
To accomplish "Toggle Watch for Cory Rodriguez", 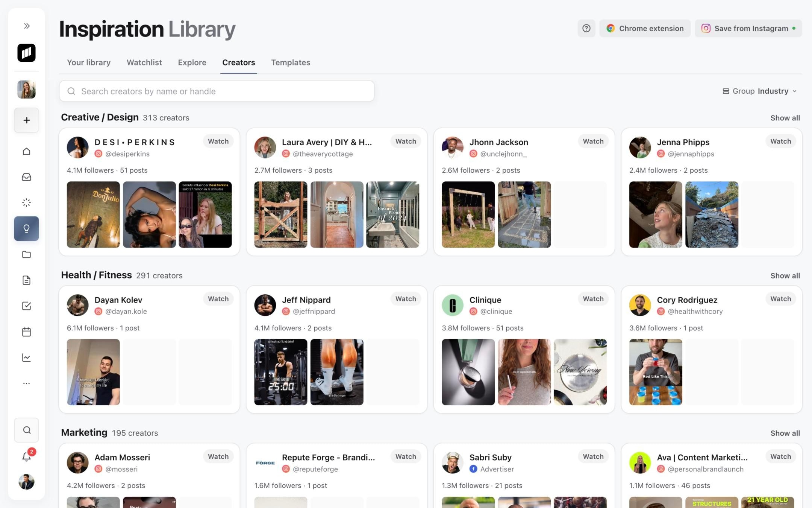I will (781, 299).
